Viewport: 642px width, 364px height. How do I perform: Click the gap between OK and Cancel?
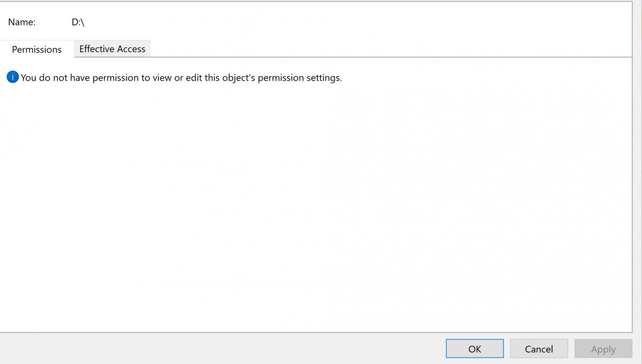pos(507,349)
